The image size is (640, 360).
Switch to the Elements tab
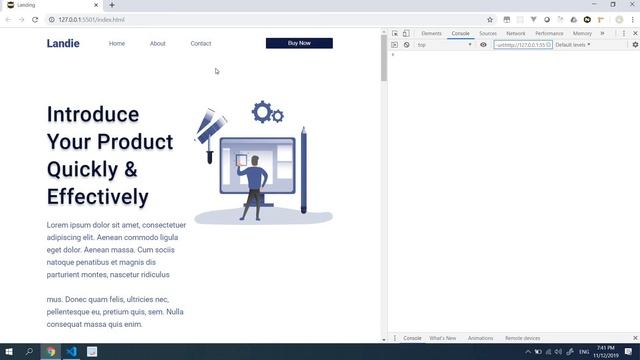431,33
